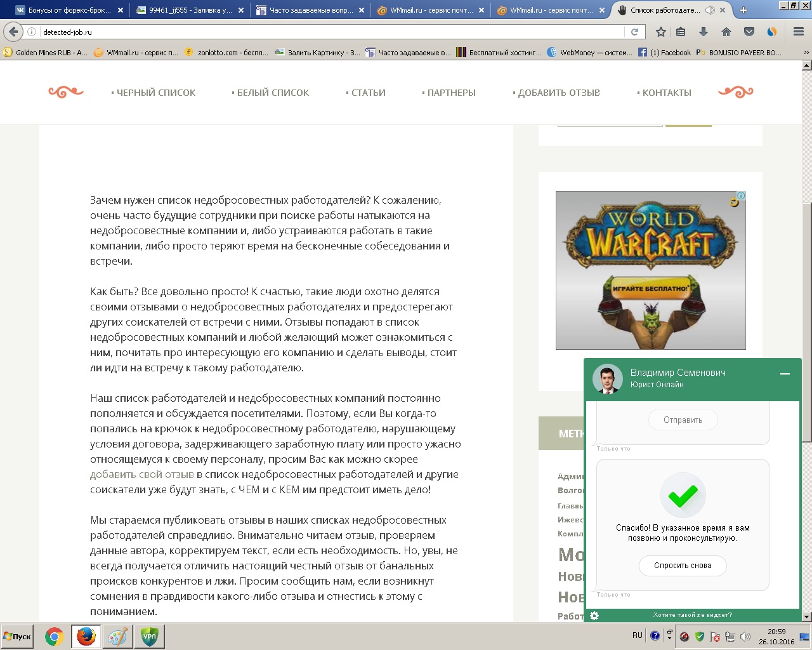Close the Список работодате tab
This screenshot has height=650, width=812.
click(723, 10)
